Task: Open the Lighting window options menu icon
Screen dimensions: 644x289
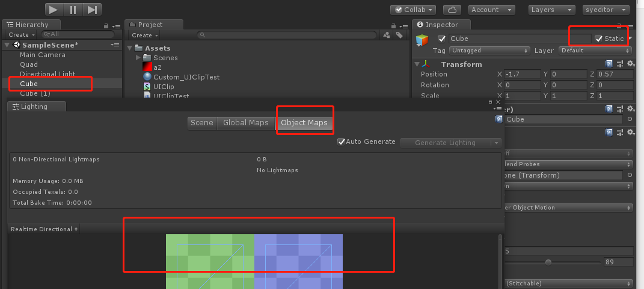Action: coord(497,108)
